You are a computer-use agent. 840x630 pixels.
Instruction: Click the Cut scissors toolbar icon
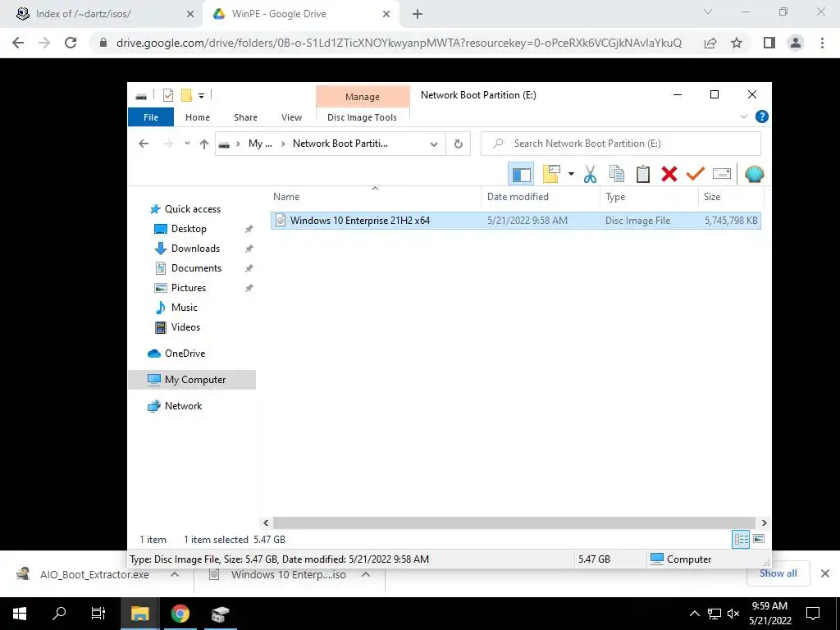click(x=590, y=174)
